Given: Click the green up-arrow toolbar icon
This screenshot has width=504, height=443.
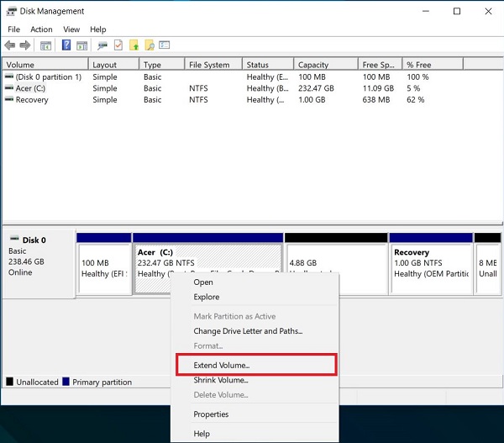Looking at the screenshot, I should pyautogui.click(x=134, y=45).
